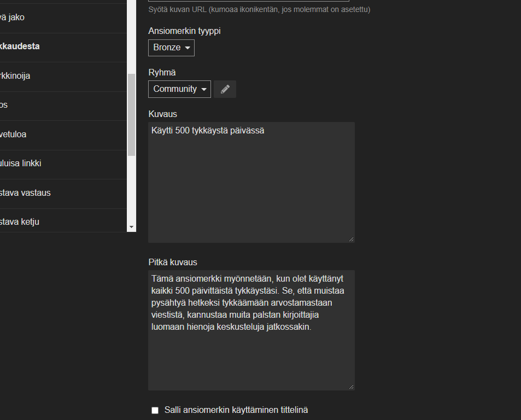Click the sidebar scroll-down arrow
This screenshot has width=521, height=420.
(x=131, y=227)
